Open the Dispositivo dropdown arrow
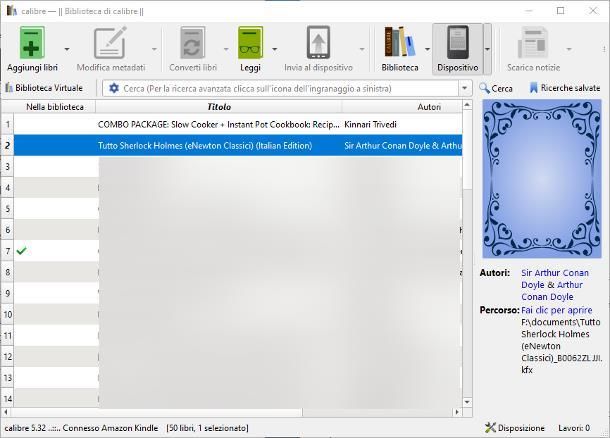This screenshot has height=438, width=610. tap(487, 49)
